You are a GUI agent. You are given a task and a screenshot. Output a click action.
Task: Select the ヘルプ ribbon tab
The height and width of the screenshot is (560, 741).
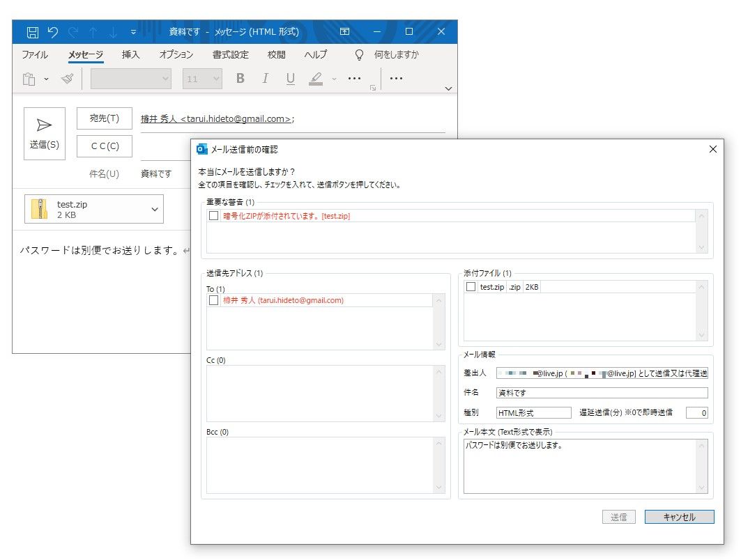click(x=315, y=55)
